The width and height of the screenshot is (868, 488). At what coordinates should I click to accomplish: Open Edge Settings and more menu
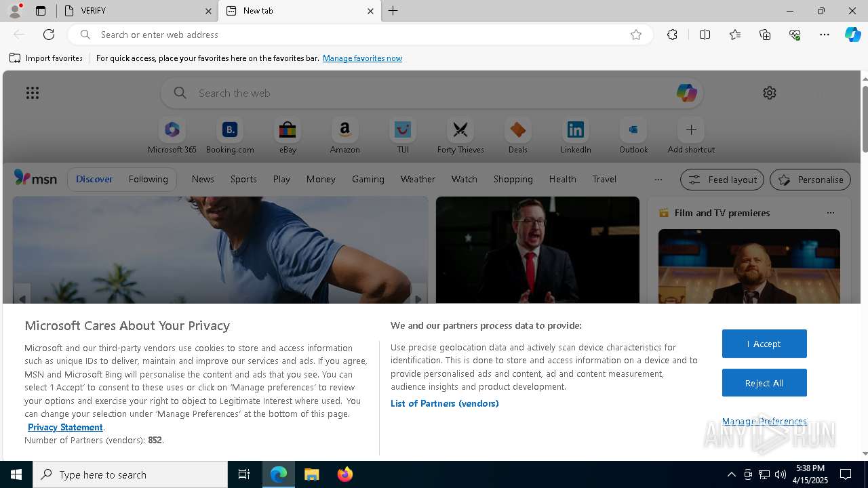tap(825, 35)
